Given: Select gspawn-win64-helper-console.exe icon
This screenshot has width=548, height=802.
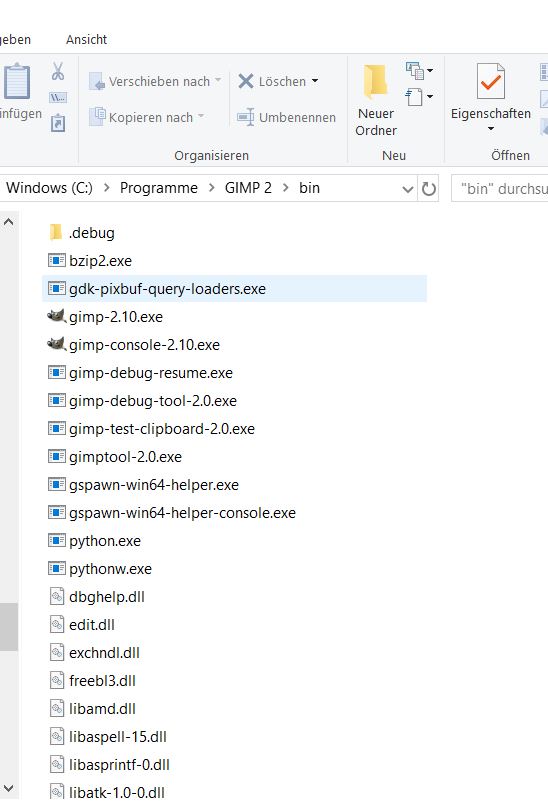Looking at the screenshot, I should 57,513.
